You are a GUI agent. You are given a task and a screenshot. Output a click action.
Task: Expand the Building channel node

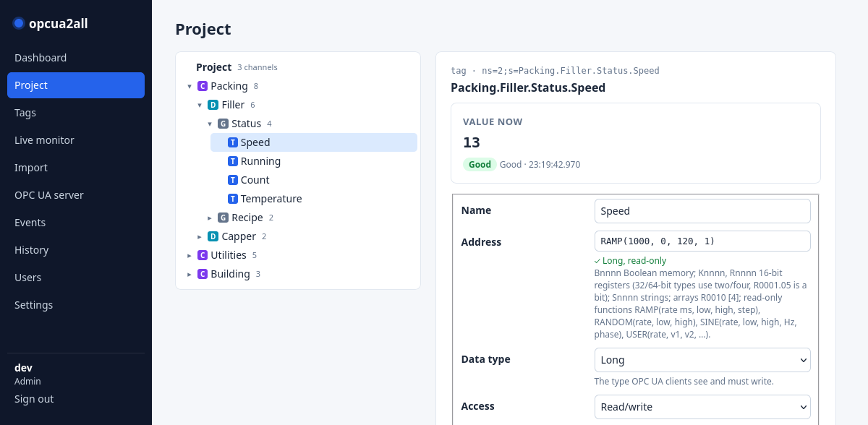pyautogui.click(x=190, y=274)
